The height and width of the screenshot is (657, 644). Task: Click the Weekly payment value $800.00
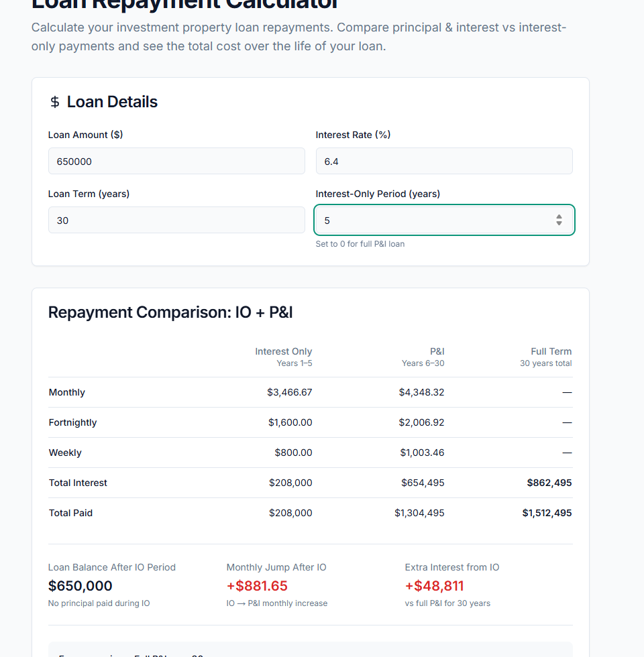[293, 453]
